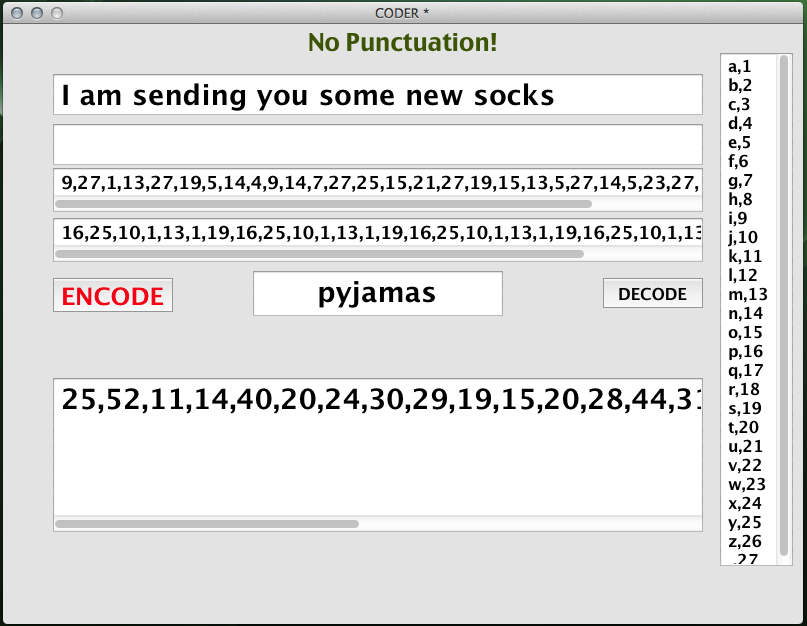The image size is (807, 626).
Task: Click the output area's horizontal scrollbar thumb
Action: click(x=207, y=523)
